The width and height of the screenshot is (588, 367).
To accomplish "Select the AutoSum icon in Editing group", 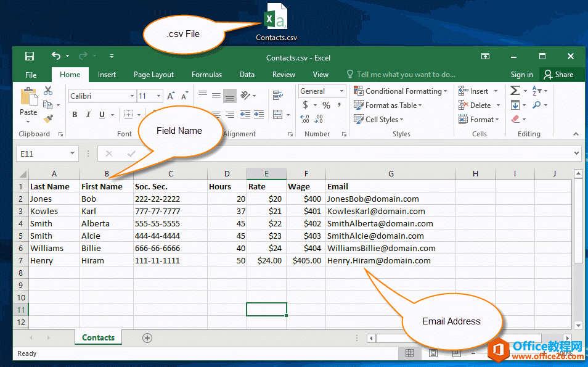I will pyautogui.click(x=514, y=91).
